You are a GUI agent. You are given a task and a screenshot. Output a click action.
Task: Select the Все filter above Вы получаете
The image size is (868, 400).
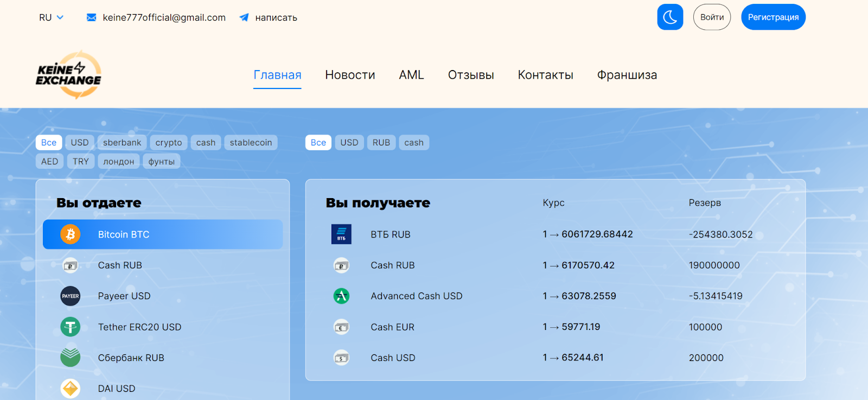pyautogui.click(x=318, y=143)
